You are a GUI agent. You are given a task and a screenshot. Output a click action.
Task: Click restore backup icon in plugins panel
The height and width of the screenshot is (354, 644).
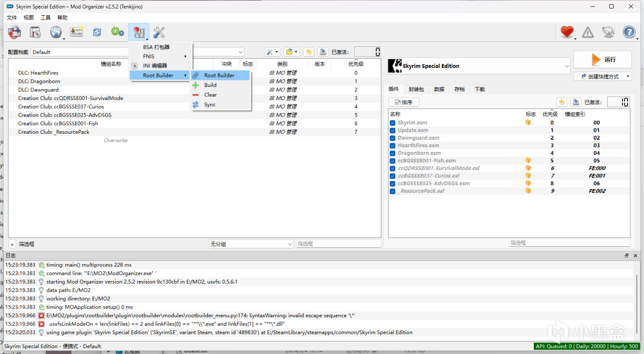click(x=561, y=102)
